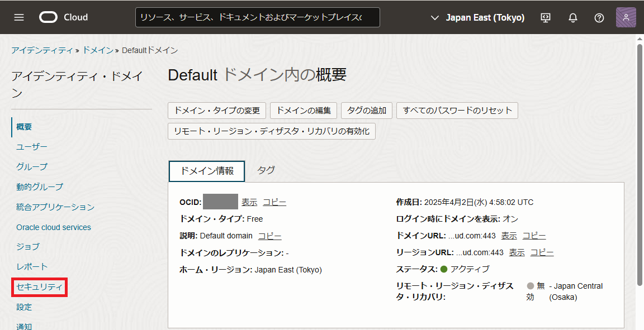
Task: Click the 作成日 date value
Action: click(479, 202)
